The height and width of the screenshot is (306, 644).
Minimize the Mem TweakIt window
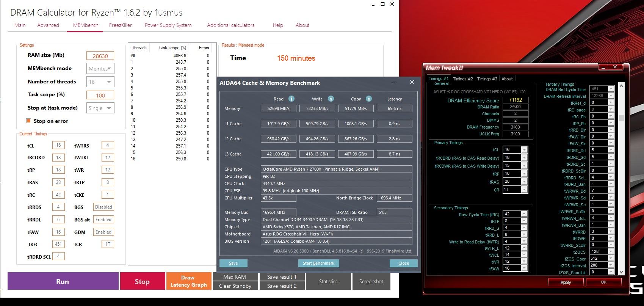tap(603, 67)
